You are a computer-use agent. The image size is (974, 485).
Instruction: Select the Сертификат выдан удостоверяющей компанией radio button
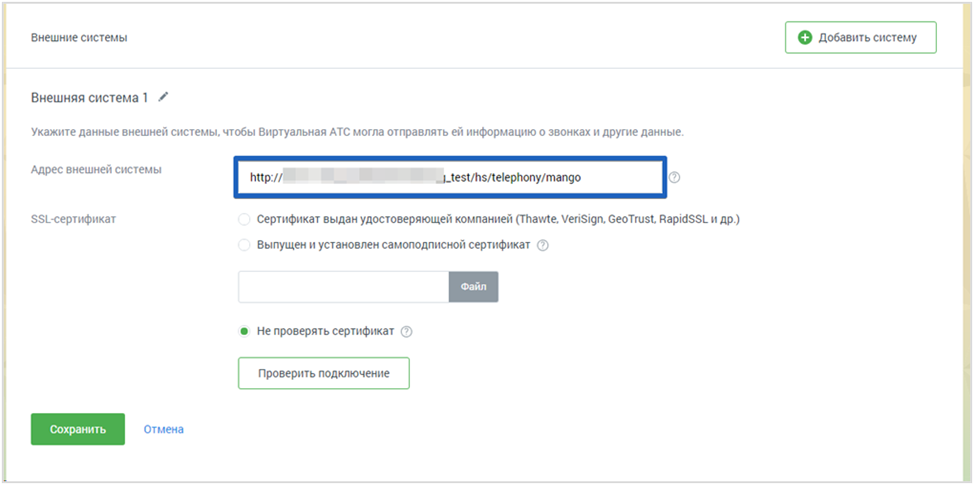[244, 219]
